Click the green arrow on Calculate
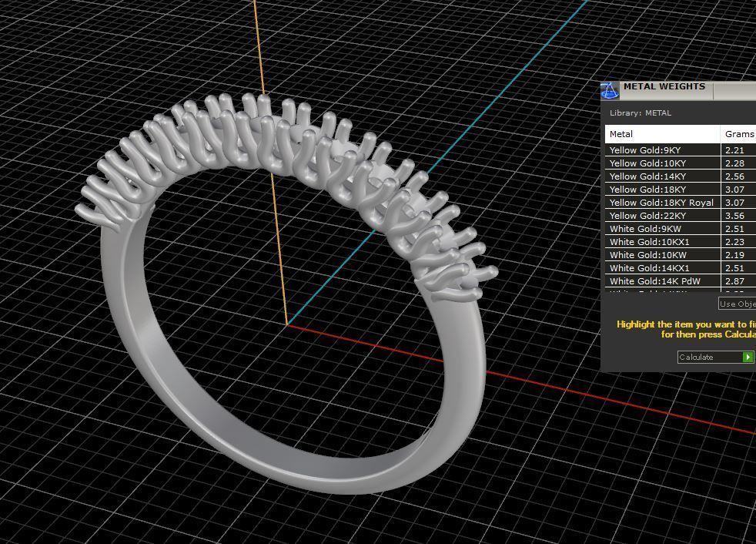Image resolution: width=756 pixels, height=544 pixels. (x=748, y=358)
